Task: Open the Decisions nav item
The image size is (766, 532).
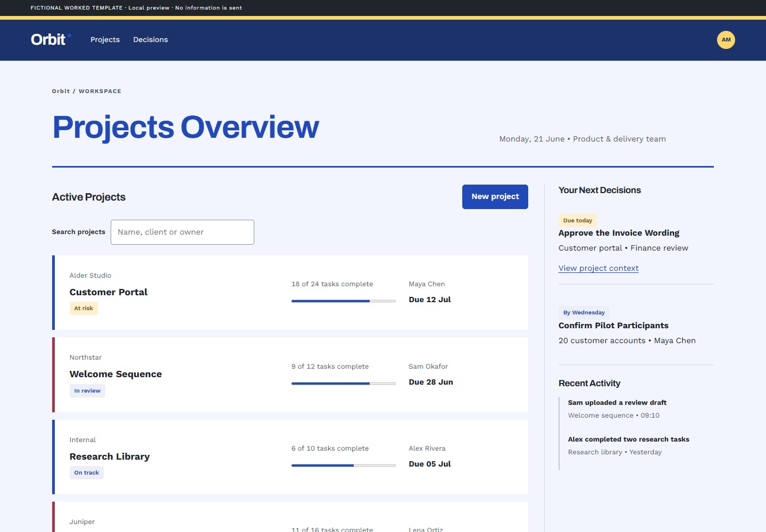Action: (x=151, y=40)
